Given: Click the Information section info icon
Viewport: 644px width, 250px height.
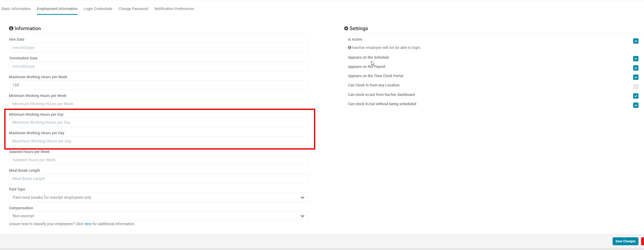Looking at the screenshot, I should tap(11, 28).
